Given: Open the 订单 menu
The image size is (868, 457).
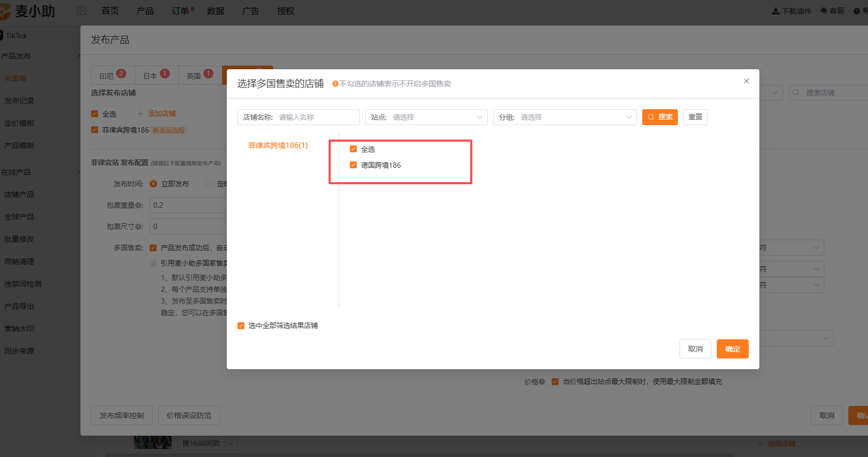Looking at the screenshot, I should (x=181, y=11).
